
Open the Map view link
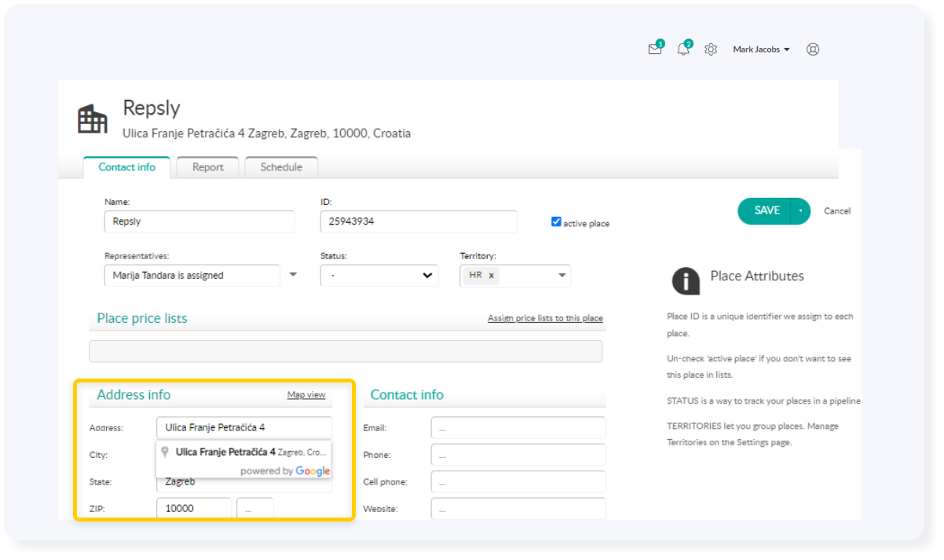point(306,395)
